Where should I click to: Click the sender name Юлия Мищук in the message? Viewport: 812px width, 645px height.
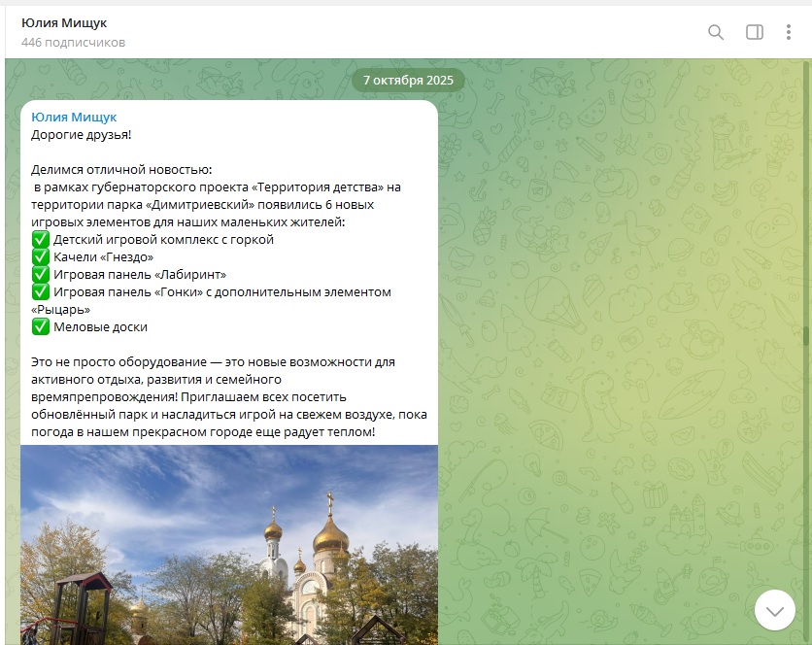(x=74, y=117)
